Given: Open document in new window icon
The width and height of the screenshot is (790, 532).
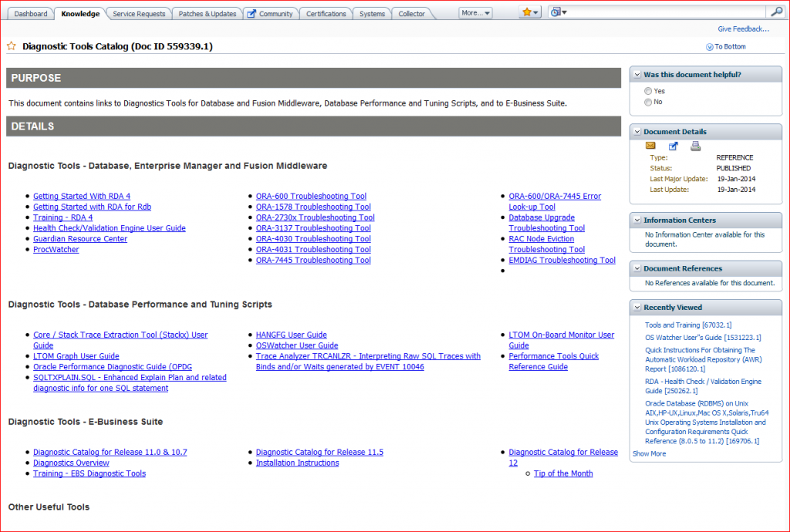Looking at the screenshot, I should pos(673,146).
